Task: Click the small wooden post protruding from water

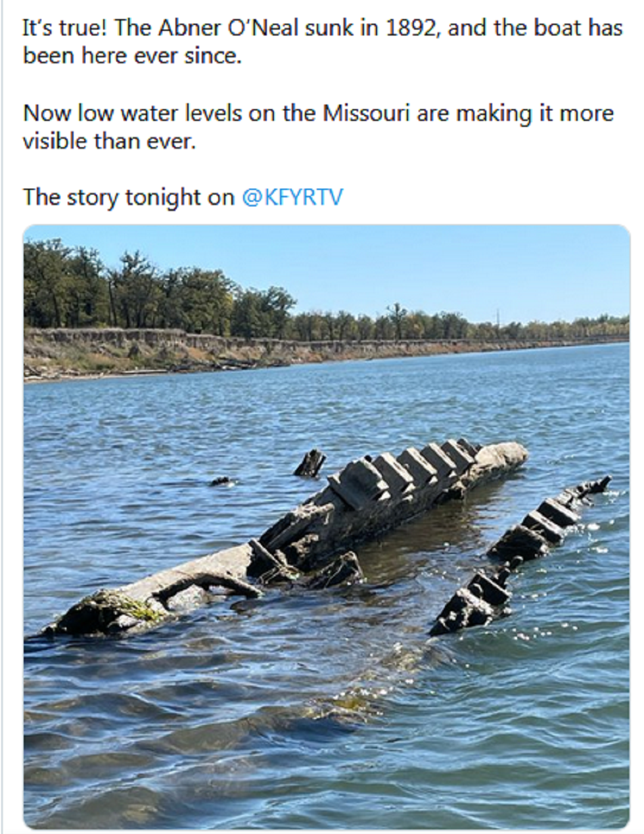Action: point(310,463)
